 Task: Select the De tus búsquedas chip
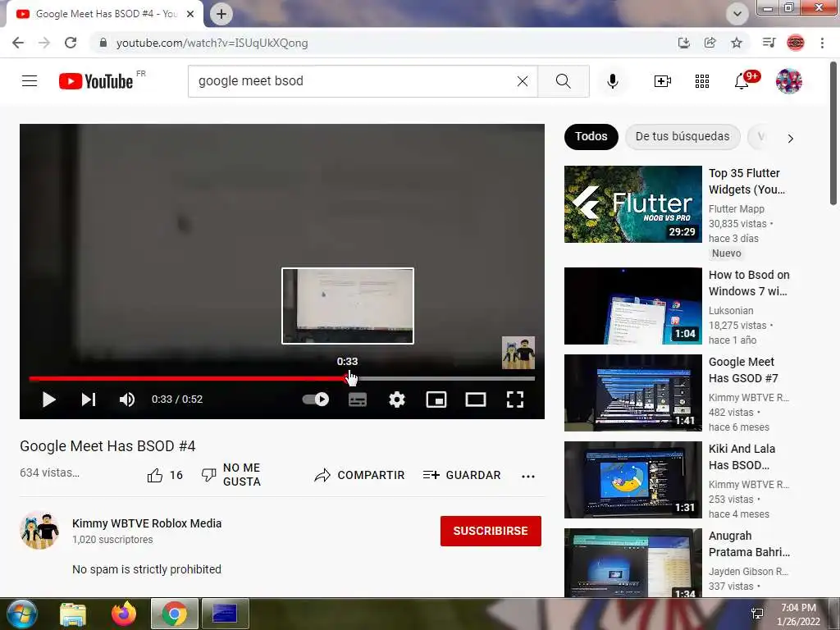tap(682, 137)
